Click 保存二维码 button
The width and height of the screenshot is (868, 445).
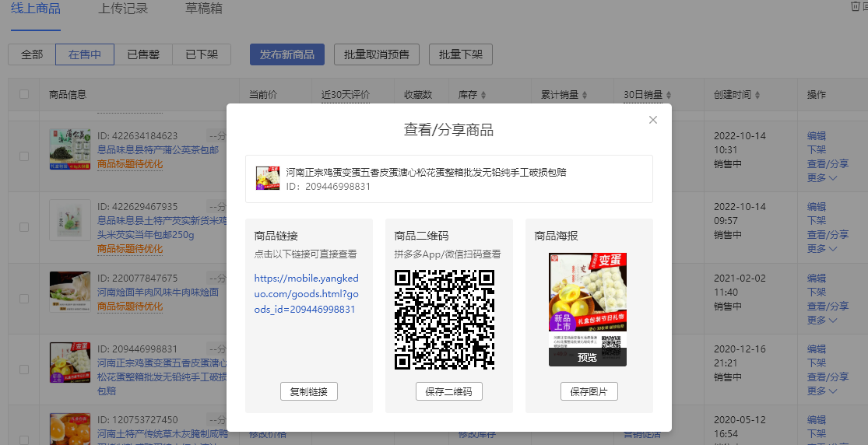click(449, 391)
